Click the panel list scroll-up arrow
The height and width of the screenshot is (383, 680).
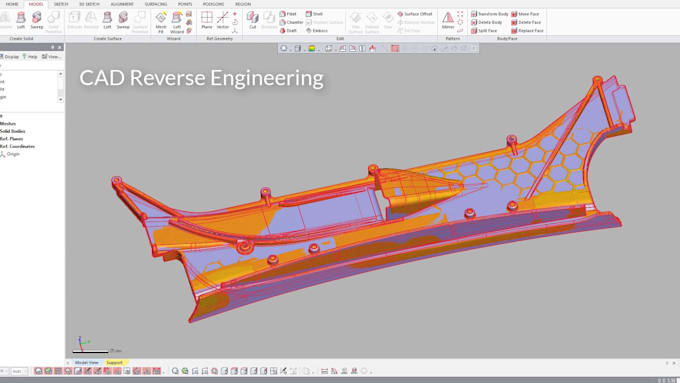(60, 74)
